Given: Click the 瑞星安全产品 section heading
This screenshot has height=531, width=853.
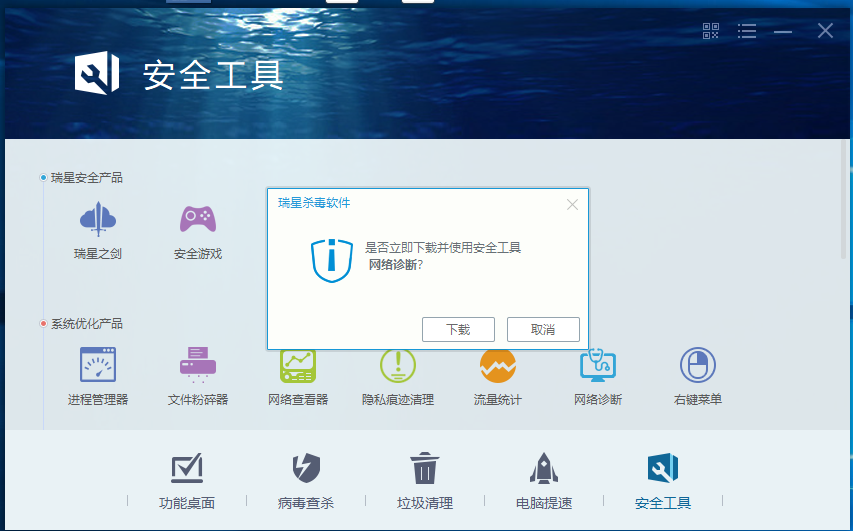Looking at the screenshot, I should coord(86,178).
